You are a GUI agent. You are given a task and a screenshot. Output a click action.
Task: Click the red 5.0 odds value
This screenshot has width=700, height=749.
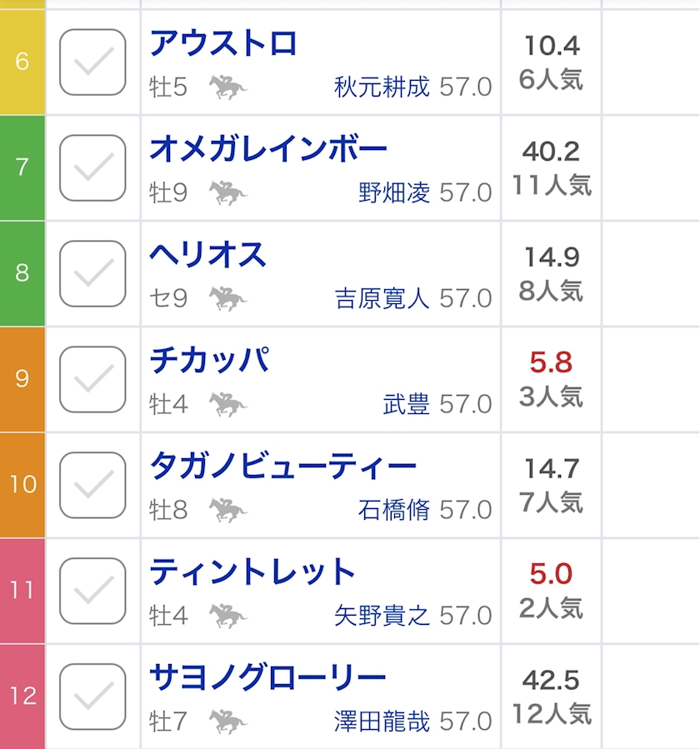(551, 574)
